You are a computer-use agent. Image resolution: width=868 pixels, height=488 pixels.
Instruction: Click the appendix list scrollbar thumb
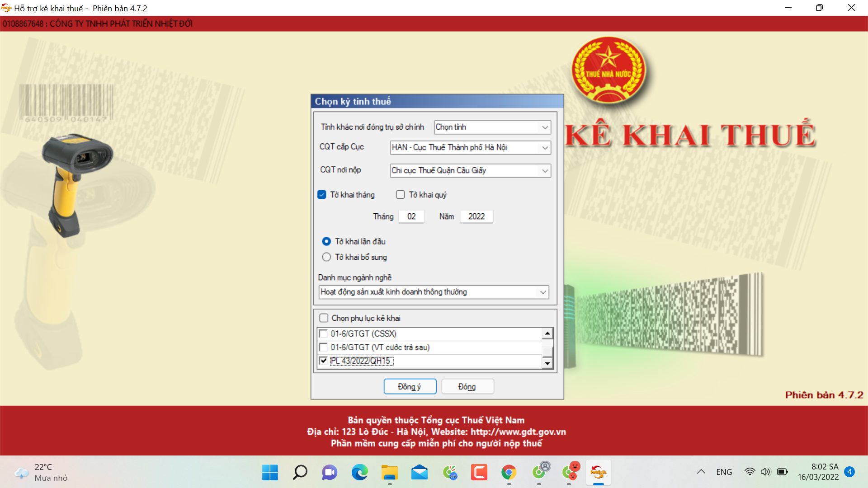[547, 352]
